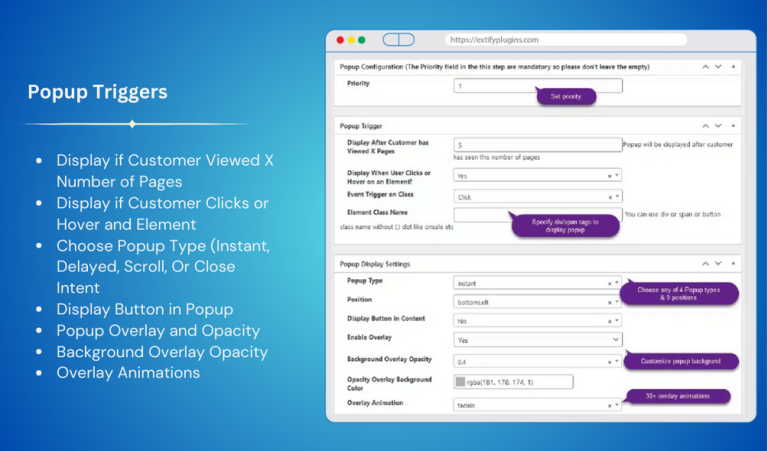This screenshot has width=768, height=451.
Task: Clear the Overlay Animation selection x icon
Action: (610, 405)
